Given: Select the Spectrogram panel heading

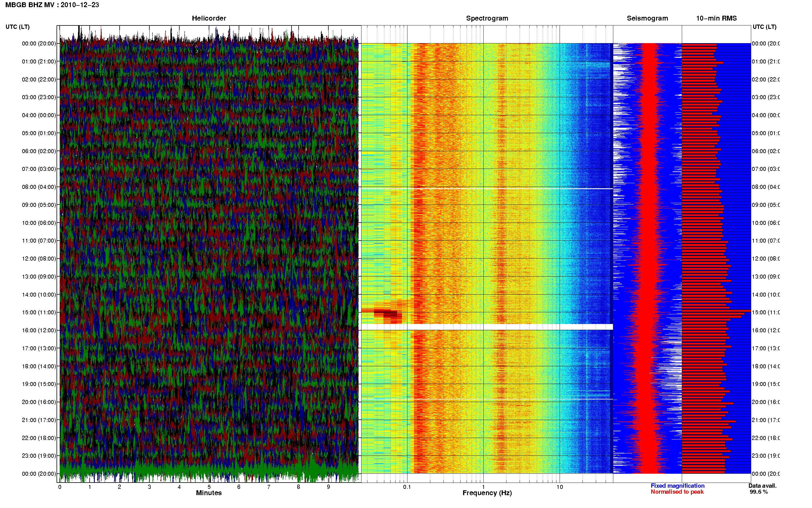Looking at the screenshot, I should [487, 19].
